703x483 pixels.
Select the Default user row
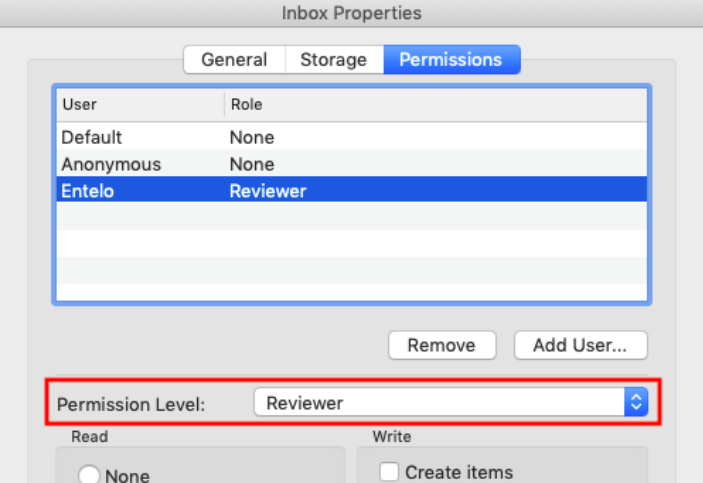pyautogui.click(x=352, y=137)
